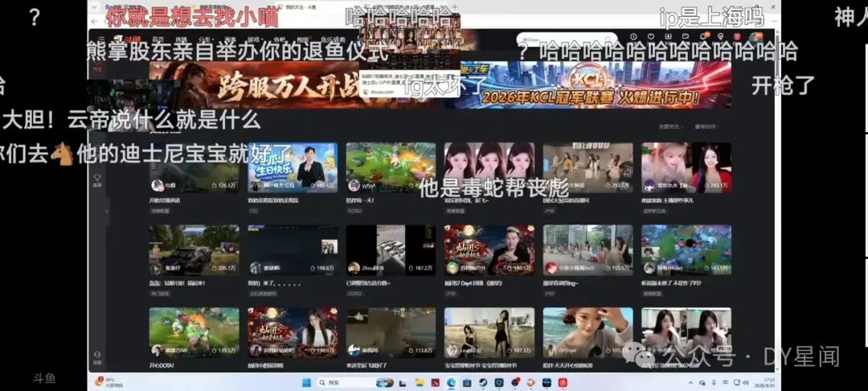
Task: Open the Zhou stream with 187.2万 viewers
Action: pos(391,249)
